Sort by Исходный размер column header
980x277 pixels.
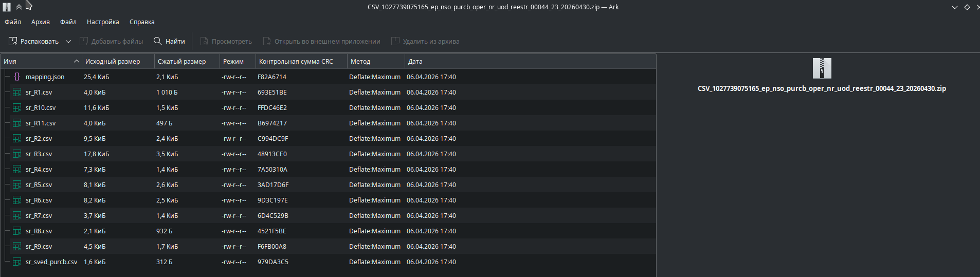coord(113,61)
